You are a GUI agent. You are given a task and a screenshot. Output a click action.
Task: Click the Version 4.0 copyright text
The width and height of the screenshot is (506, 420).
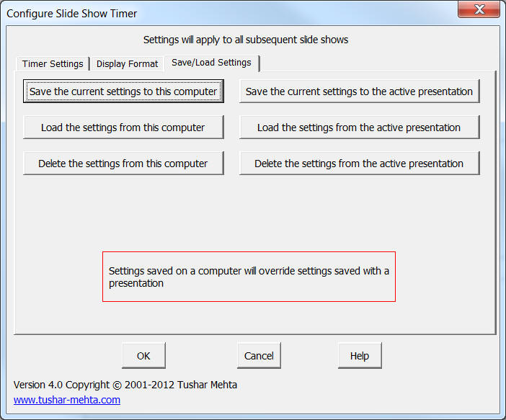click(x=125, y=385)
